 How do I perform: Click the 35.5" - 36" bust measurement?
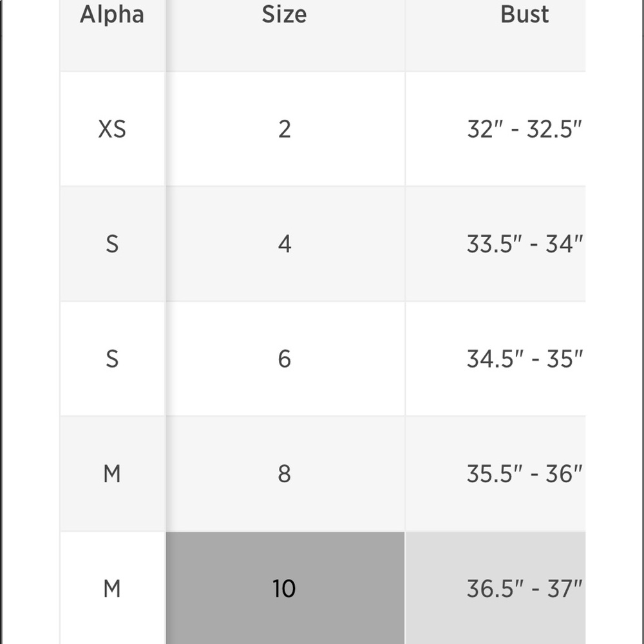point(524,474)
